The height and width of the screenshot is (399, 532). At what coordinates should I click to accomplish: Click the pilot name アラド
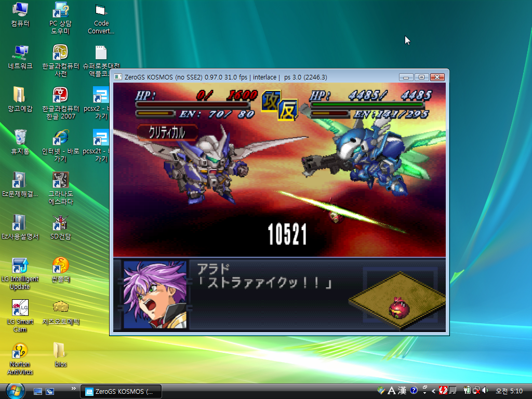(214, 269)
